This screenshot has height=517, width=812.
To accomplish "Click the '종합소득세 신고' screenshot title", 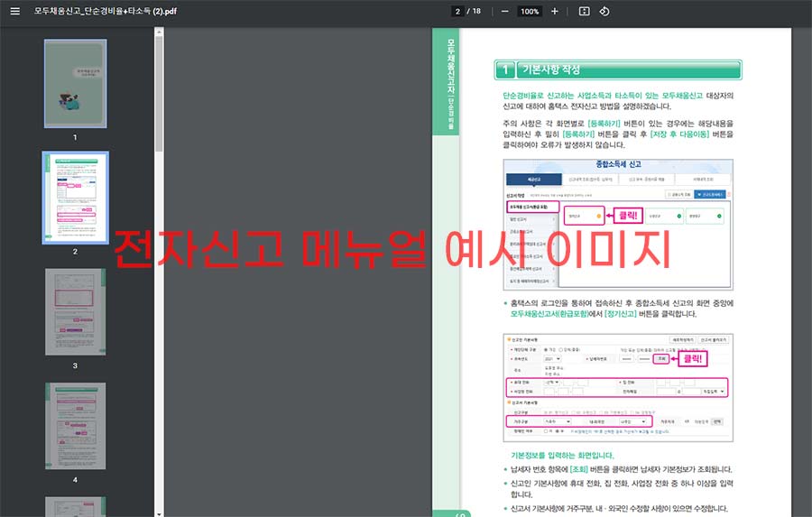I will pyautogui.click(x=618, y=164).
